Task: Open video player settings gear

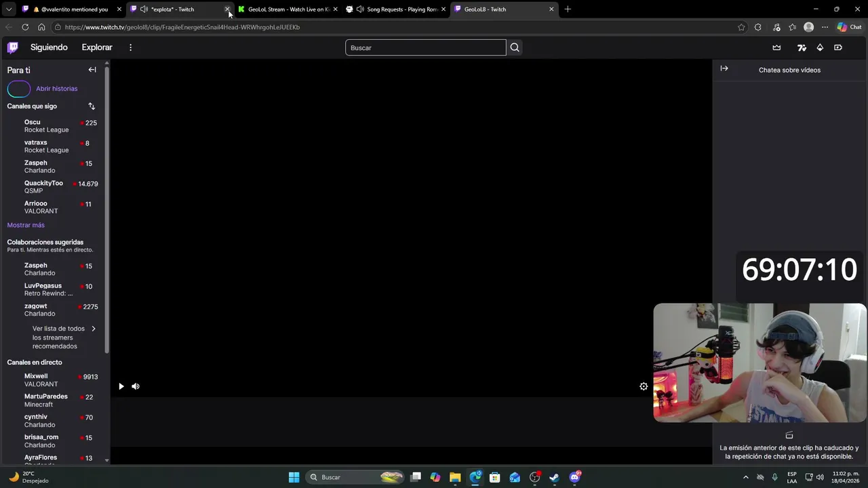Action: tap(644, 386)
